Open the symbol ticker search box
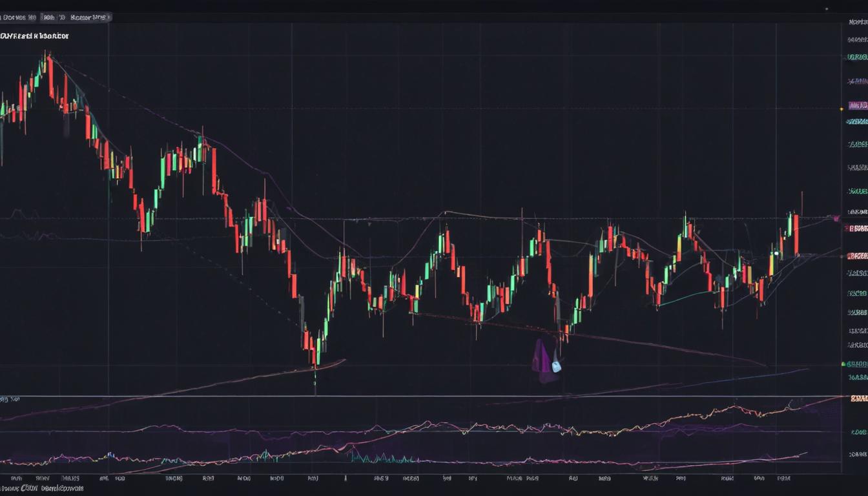The image size is (868, 496). click(x=19, y=17)
